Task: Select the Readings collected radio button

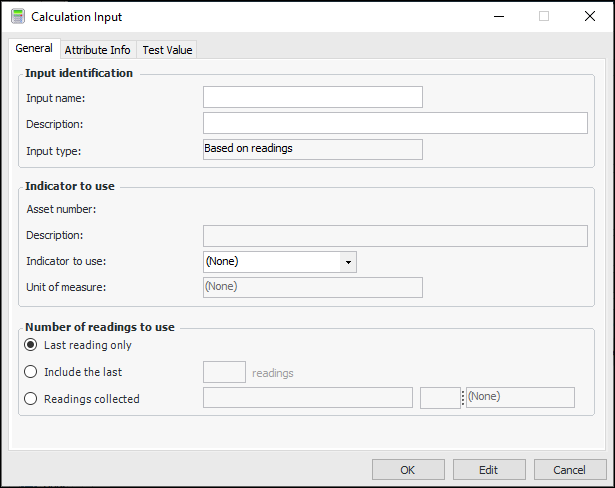Action: tap(32, 398)
